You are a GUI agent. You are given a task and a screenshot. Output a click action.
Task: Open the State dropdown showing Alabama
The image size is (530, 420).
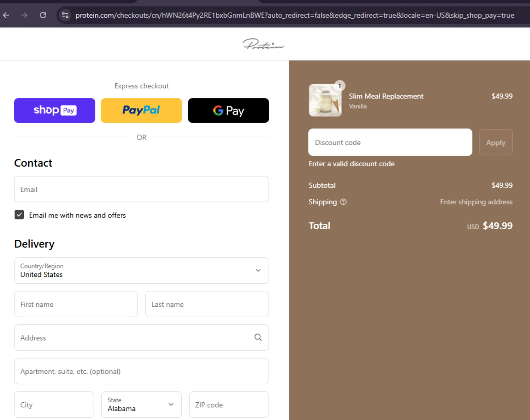(141, 405)
